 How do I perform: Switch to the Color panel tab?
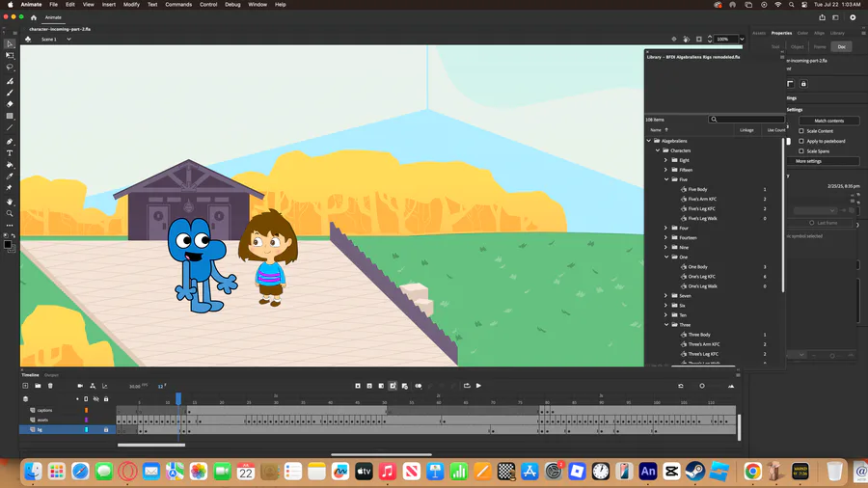[x=802, y=33]
